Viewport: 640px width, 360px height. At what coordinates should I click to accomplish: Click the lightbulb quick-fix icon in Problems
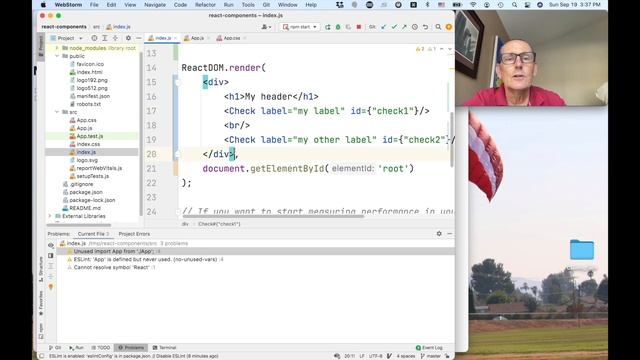point(51,287)
